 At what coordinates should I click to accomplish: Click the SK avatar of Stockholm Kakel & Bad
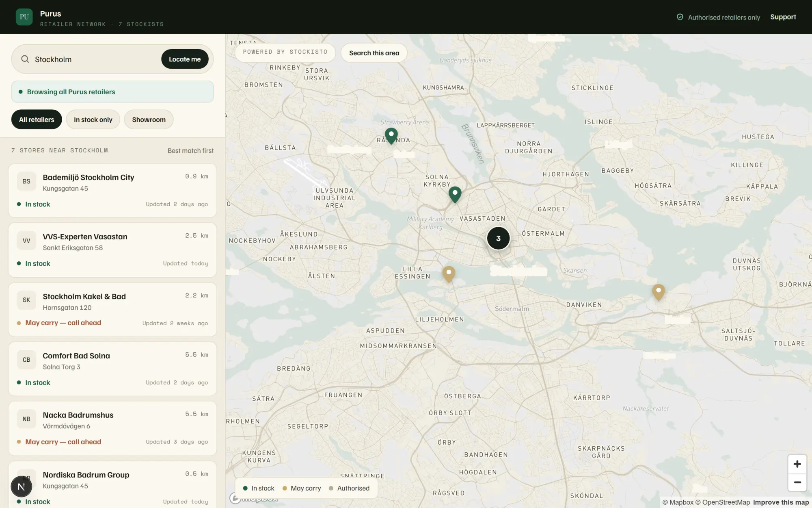(26, 300)
